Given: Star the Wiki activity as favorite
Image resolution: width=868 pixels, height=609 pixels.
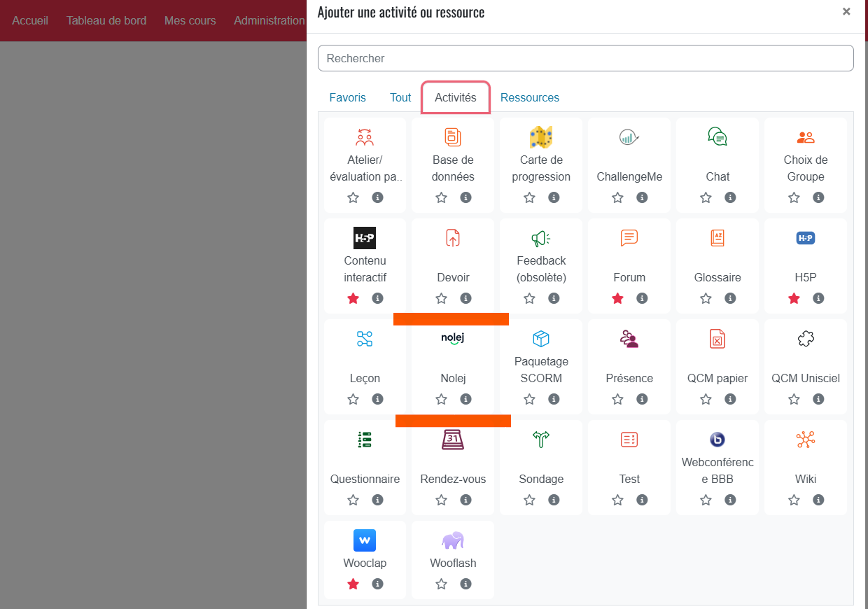Looking at the screenshot, I should coord(794,500).
